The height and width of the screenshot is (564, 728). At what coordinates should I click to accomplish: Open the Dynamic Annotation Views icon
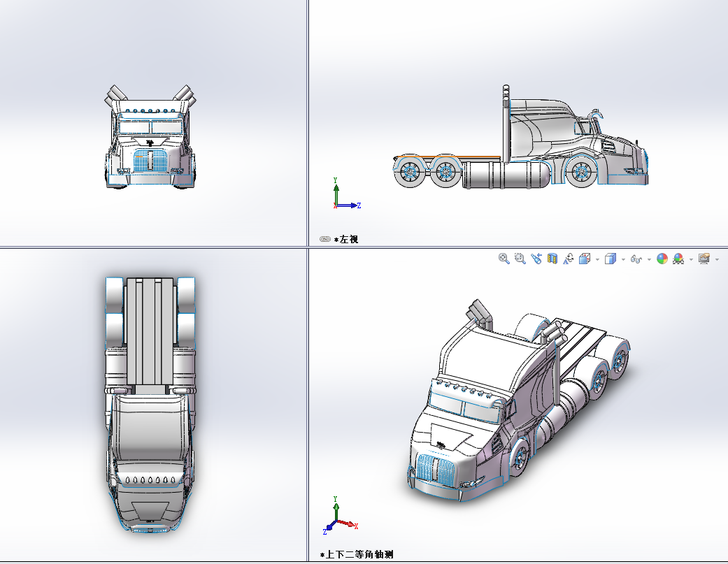pos(569,259)
